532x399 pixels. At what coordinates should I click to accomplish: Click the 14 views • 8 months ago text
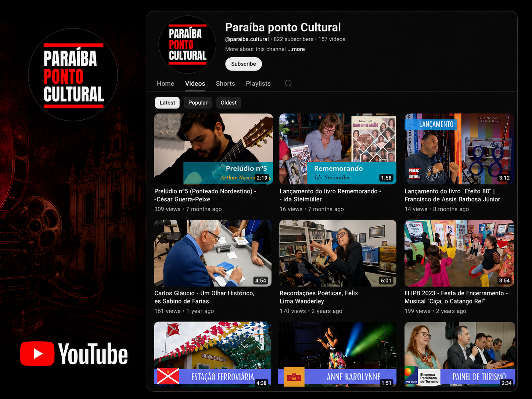point(436,209)
